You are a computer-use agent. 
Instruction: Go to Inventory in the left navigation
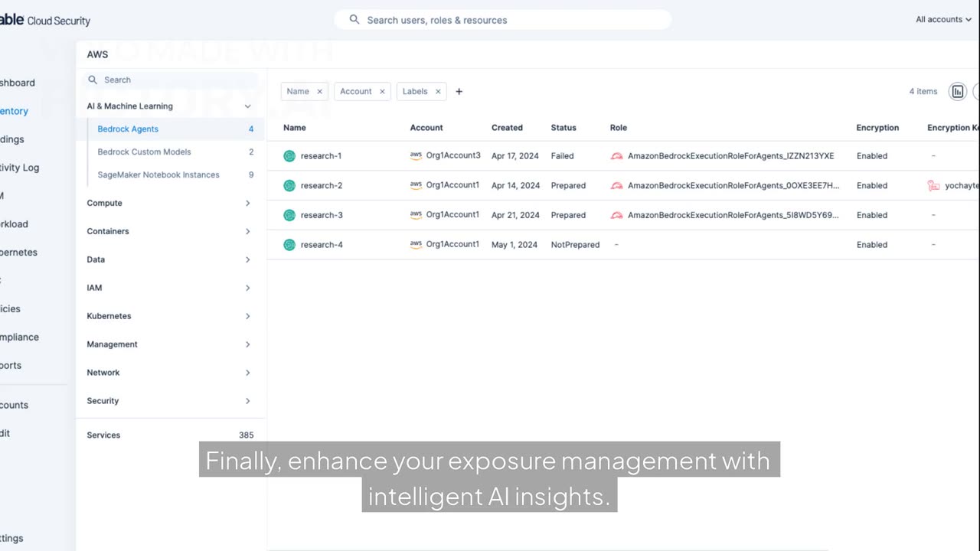(x=14, y=111)
